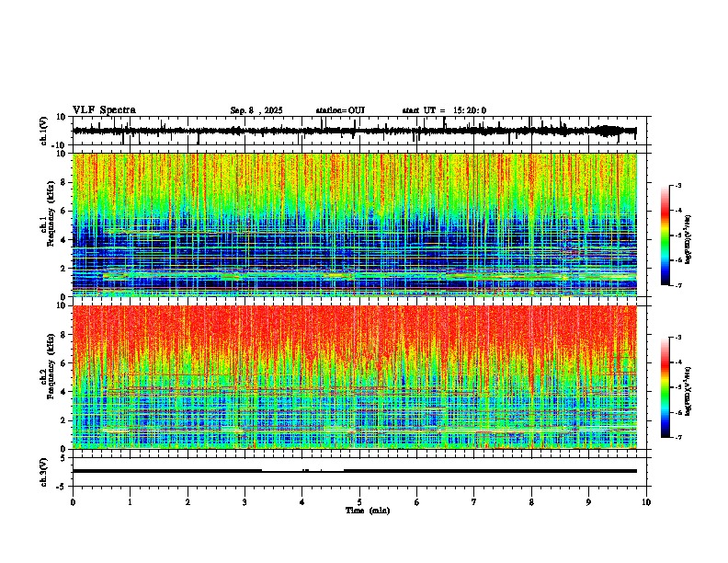Click the "ch.3(V)" axis label
The image size is (728, 563).
coord(43,472)
